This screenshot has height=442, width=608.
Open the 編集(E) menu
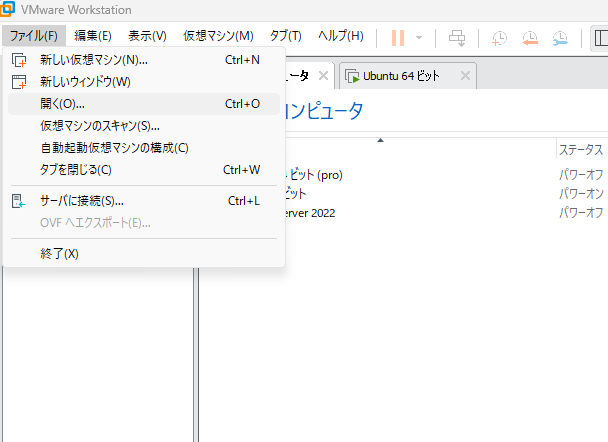click(x=93, y=36)
